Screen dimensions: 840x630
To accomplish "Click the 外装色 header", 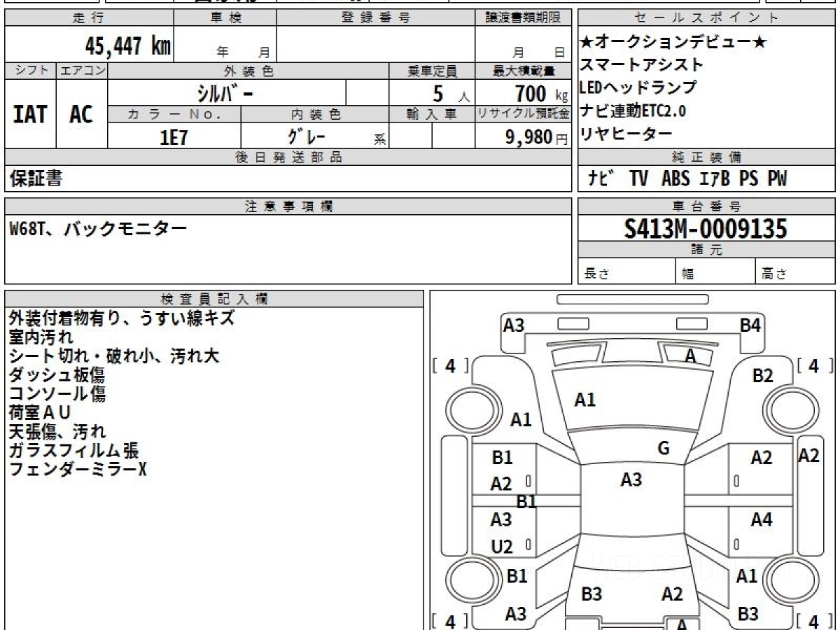I will [248, 71].
